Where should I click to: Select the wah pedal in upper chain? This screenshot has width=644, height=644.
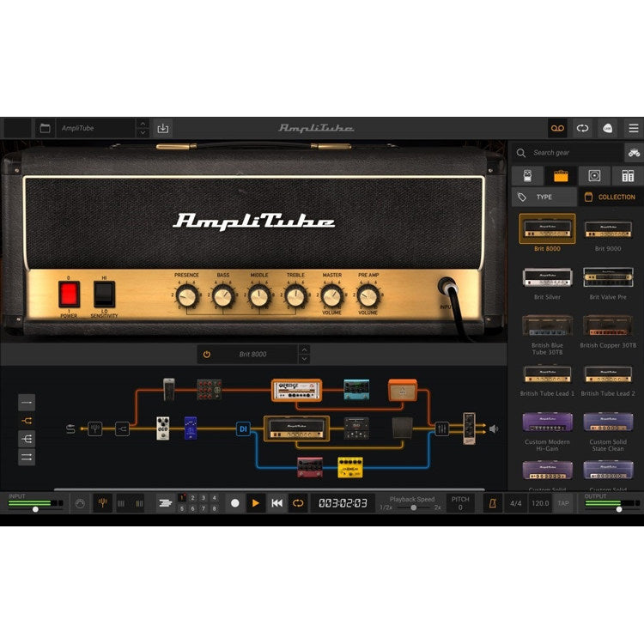[x=169, y=389]
